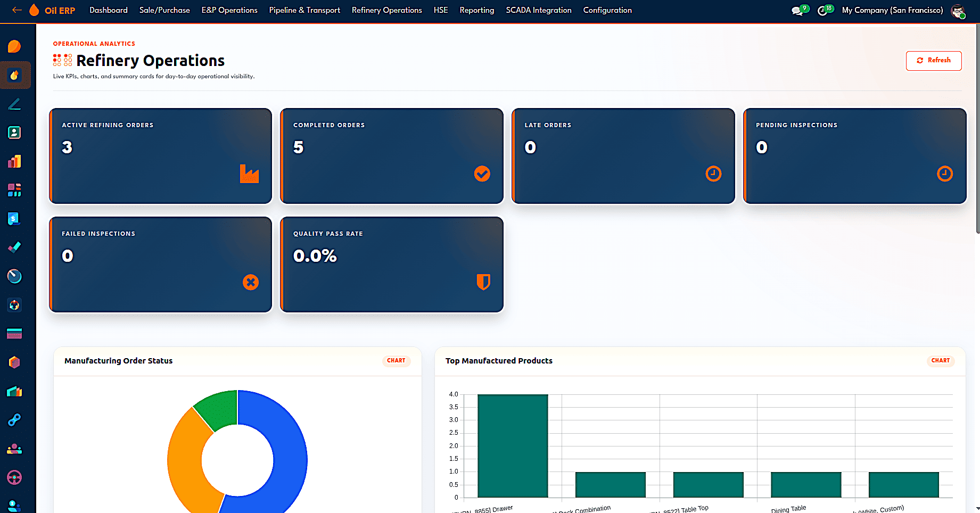
Task: Open the Discuss app orange bubble icon
Action: click(14, 47)
